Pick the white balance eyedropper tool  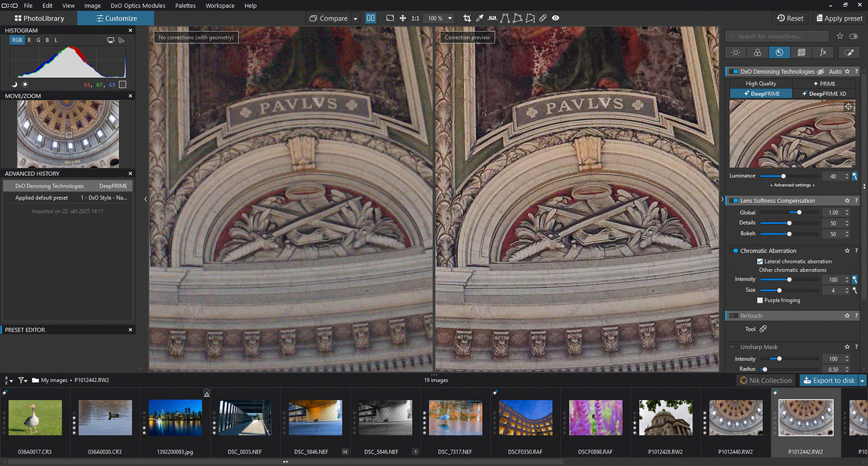[480, 19]
